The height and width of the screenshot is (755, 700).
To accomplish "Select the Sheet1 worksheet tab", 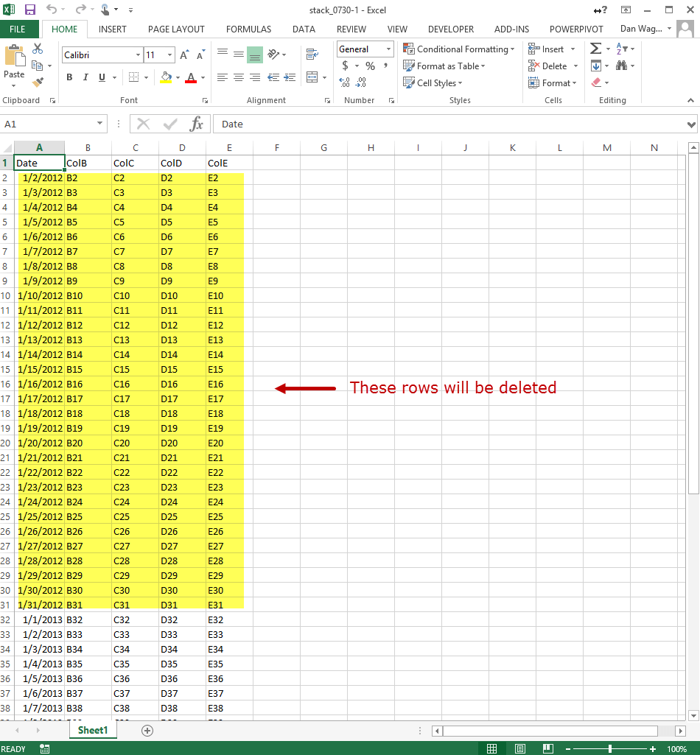I will (93, 730).
